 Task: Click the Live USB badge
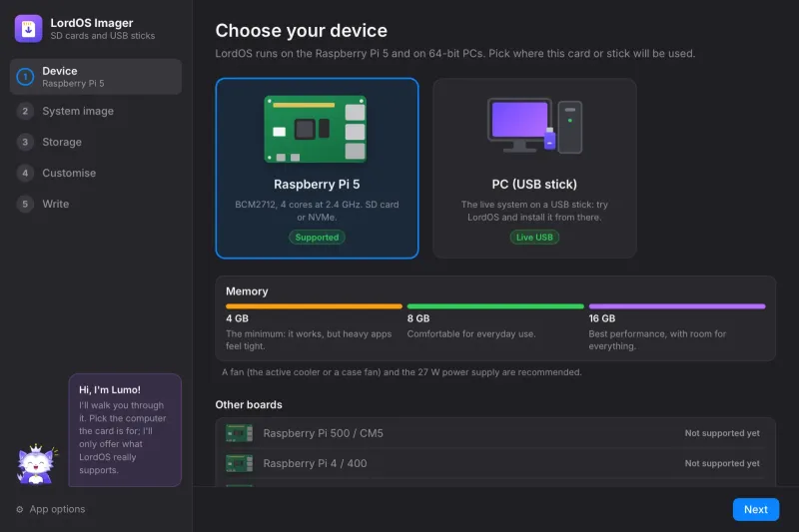tap(534, 238)
